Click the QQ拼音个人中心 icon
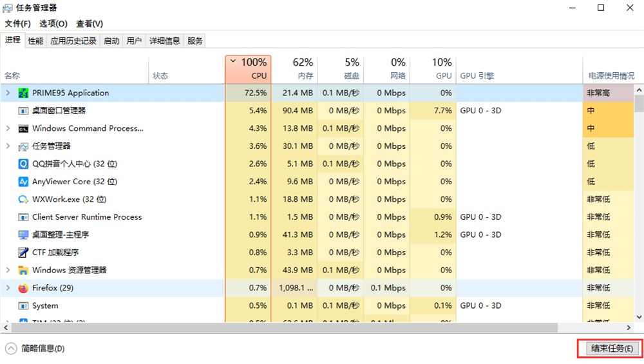644x364 pixels. pos(24,164)
